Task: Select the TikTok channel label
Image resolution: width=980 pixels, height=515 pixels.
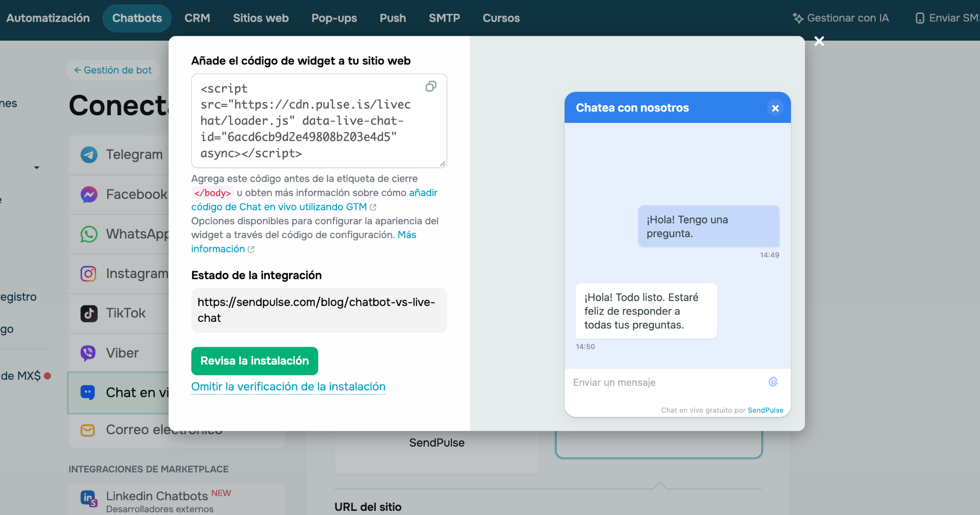Action: point(125,313)
